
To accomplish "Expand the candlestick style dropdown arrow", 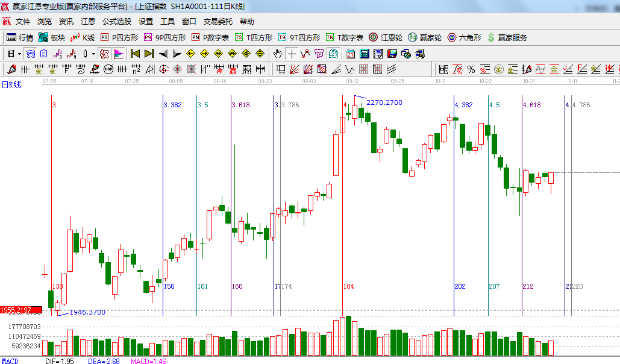I will coord(93,54).
